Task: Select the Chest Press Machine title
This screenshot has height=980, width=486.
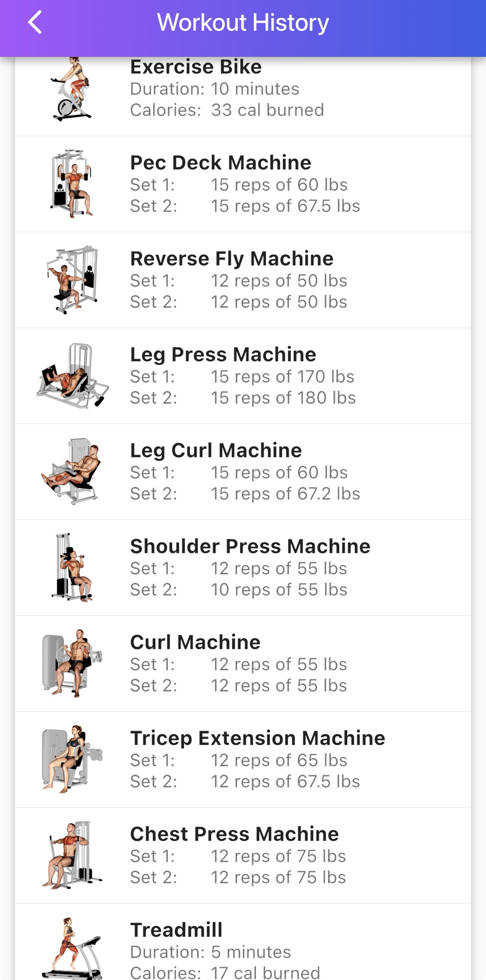Action: pos(234,834)
